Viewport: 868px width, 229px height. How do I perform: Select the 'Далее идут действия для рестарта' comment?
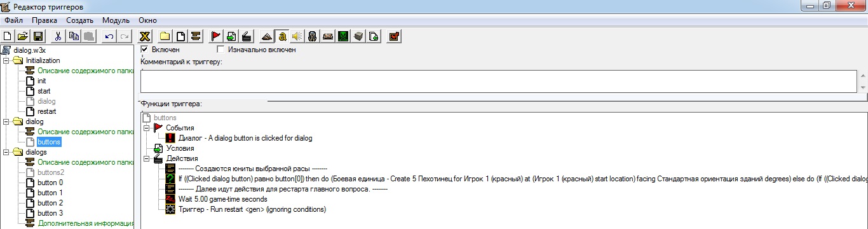282,189
